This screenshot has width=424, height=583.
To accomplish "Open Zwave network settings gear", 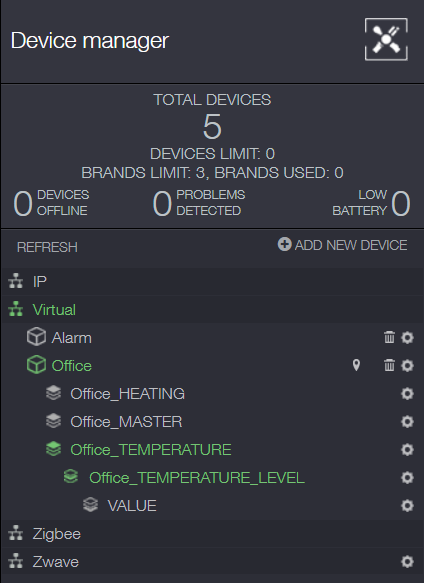I will (407, 561).
